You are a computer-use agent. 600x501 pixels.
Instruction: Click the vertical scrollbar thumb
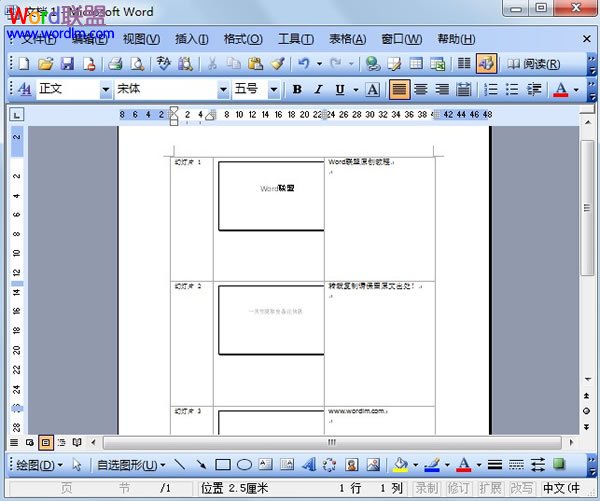pyautogui.click(x=587, y=208)
